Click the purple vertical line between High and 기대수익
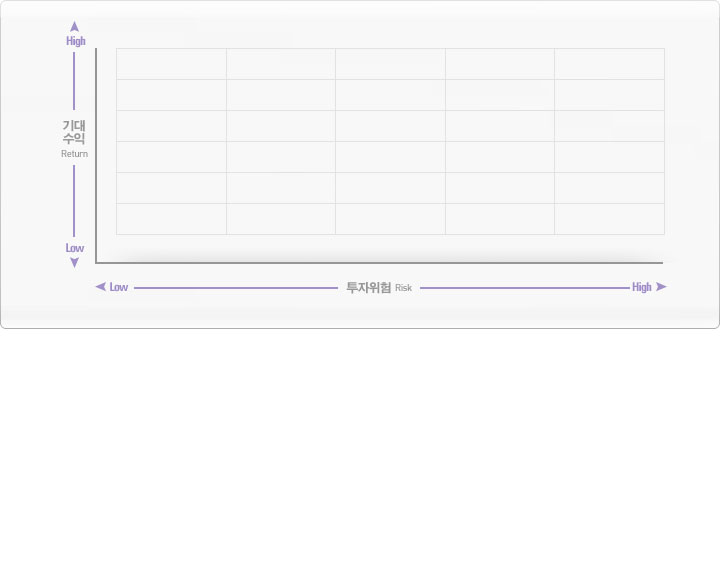Viewport: 720px width, 567px height. point(74,80)
